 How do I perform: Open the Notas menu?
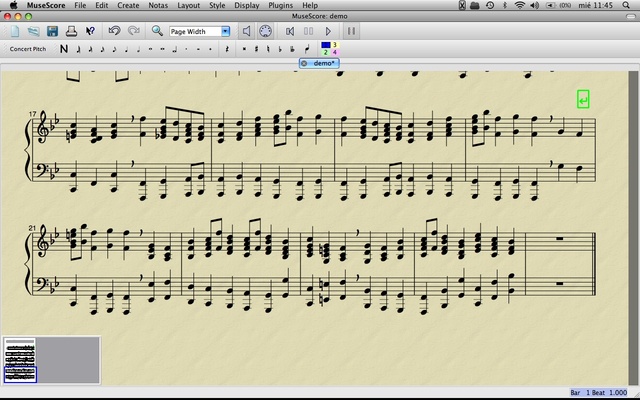[158, 5]
